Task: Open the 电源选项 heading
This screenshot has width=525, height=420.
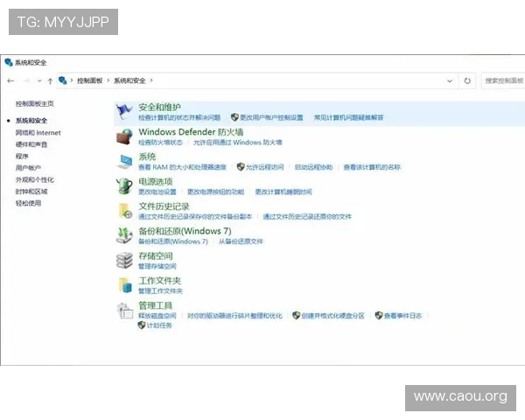Action: 156,181
